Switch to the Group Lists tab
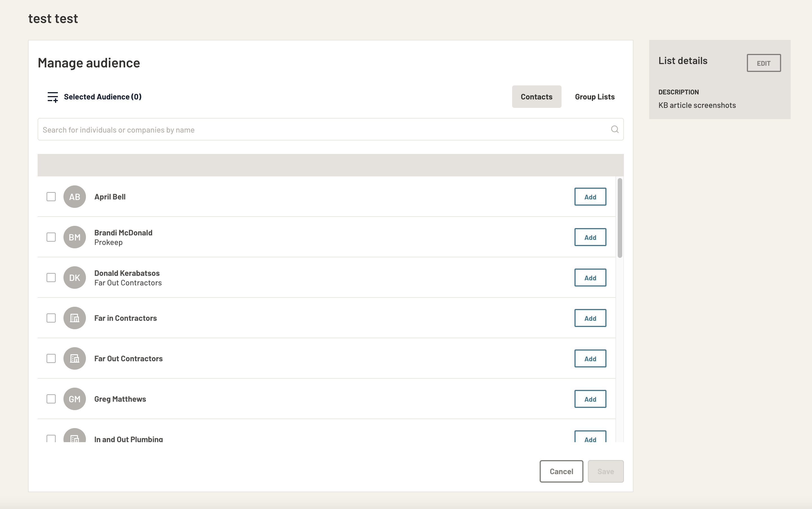Screen dimensions: 812x509 595,97
